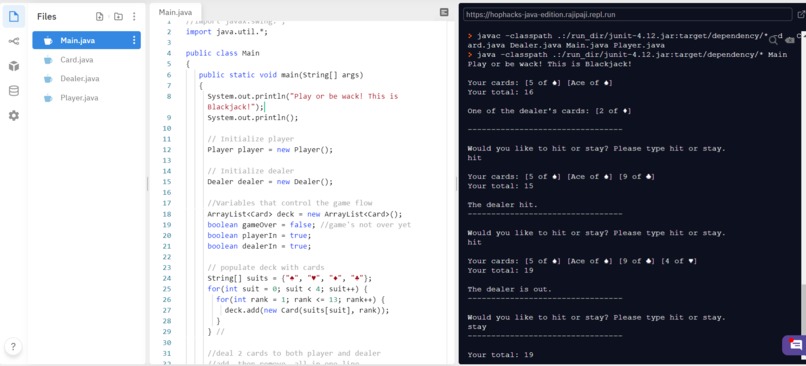Click 'public class Main' in the editor
The height and width of the screenshot is (366, 806).
point(223,53)
